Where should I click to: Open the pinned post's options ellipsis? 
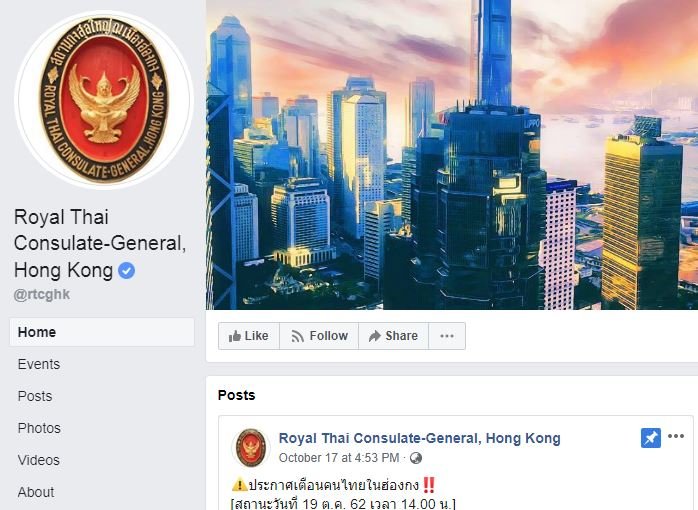point(676,437)
